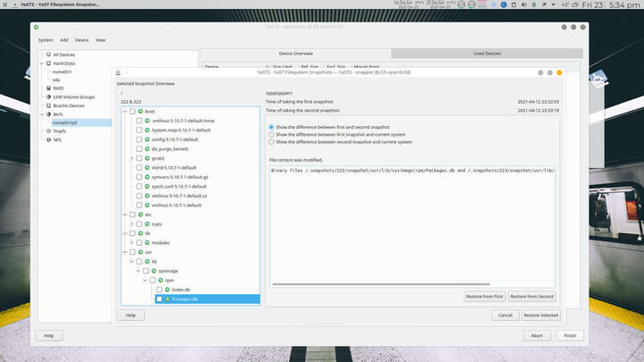The image size is (644, 362).
Task: Select difference between second snapshot and current system
Action: click(x=271, y=141)
